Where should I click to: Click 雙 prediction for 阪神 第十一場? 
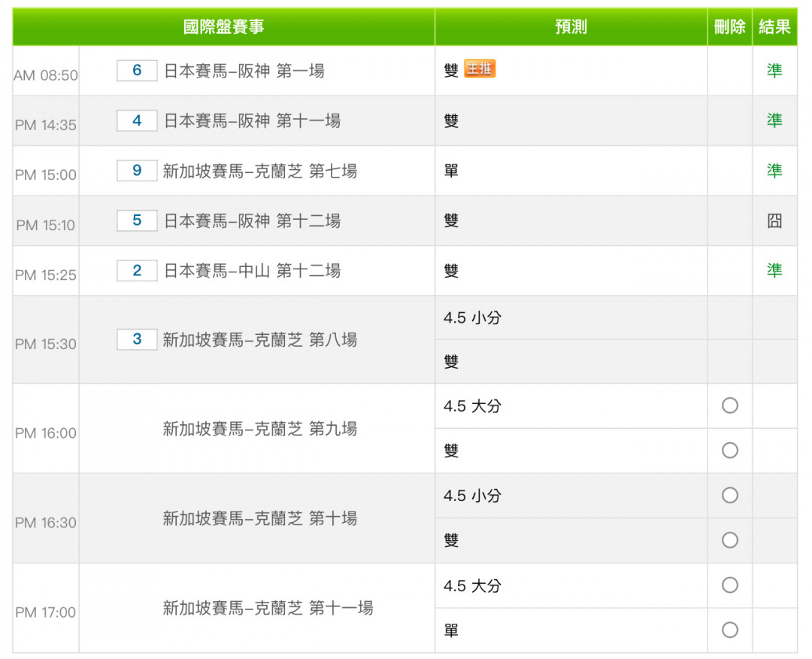click(451, 120)
